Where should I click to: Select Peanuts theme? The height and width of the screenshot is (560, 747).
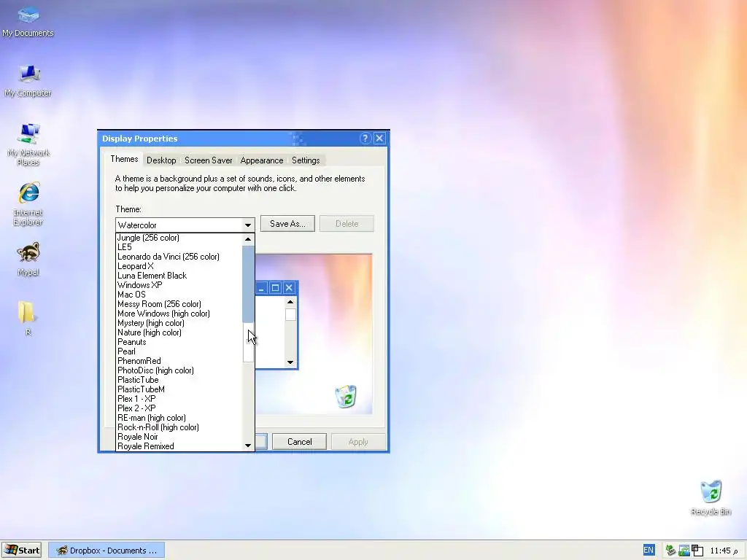(179, 342)
